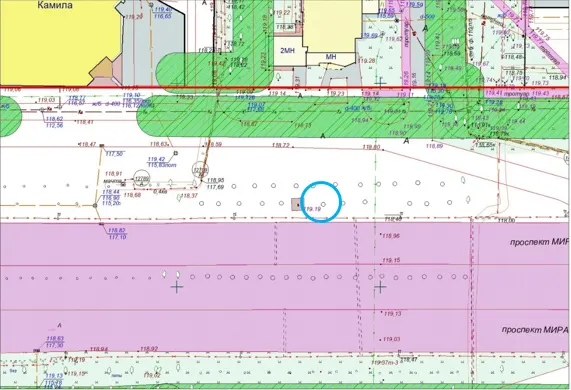Click the 118,89 elevation value
Screen dimensions: 571x390
click(434, 146)
